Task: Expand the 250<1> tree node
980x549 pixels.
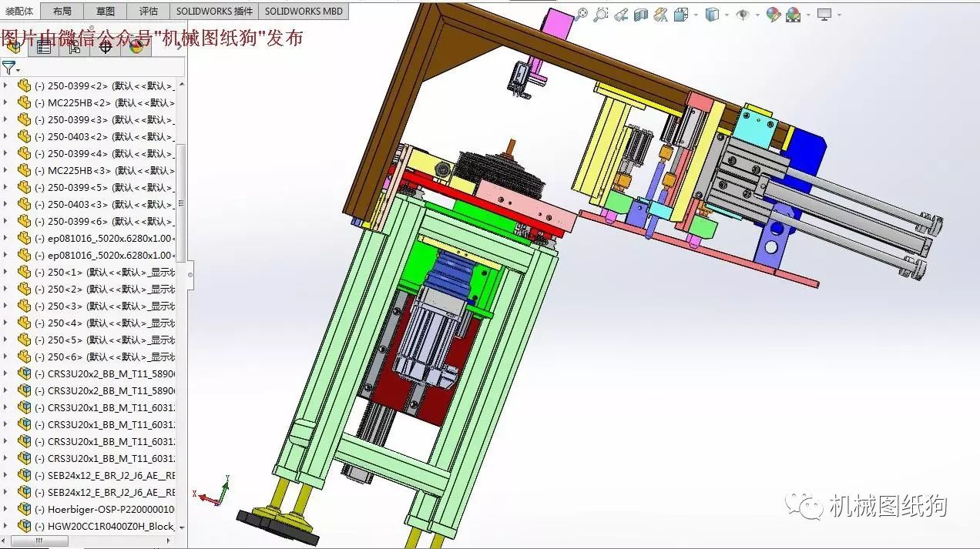Action: [5, 272]
